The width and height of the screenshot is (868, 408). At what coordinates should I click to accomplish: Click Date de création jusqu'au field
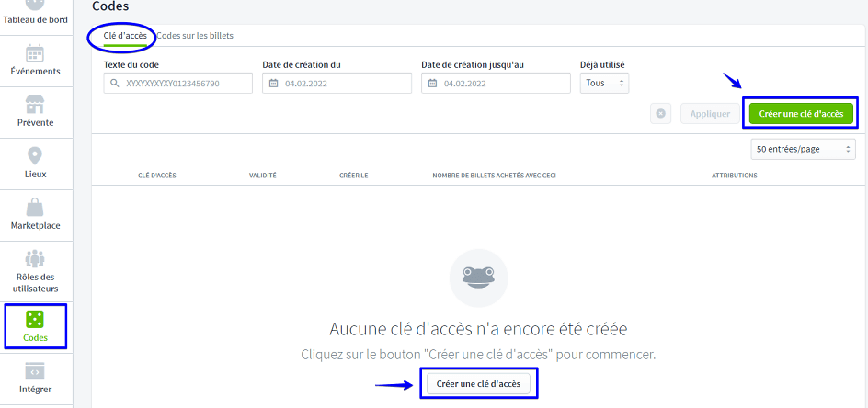(x=495, y=84)
